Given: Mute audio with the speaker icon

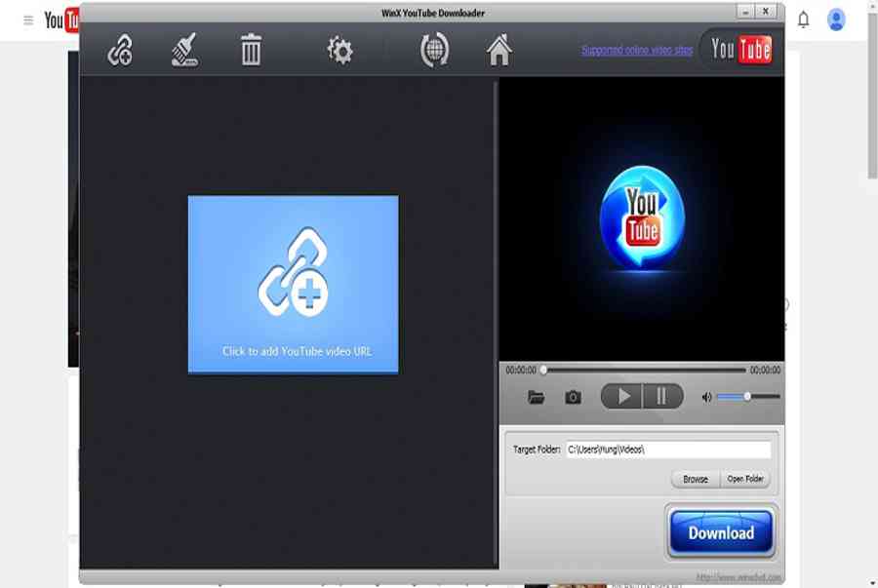Looking at the screenshot, I should [x=706, y=397].
